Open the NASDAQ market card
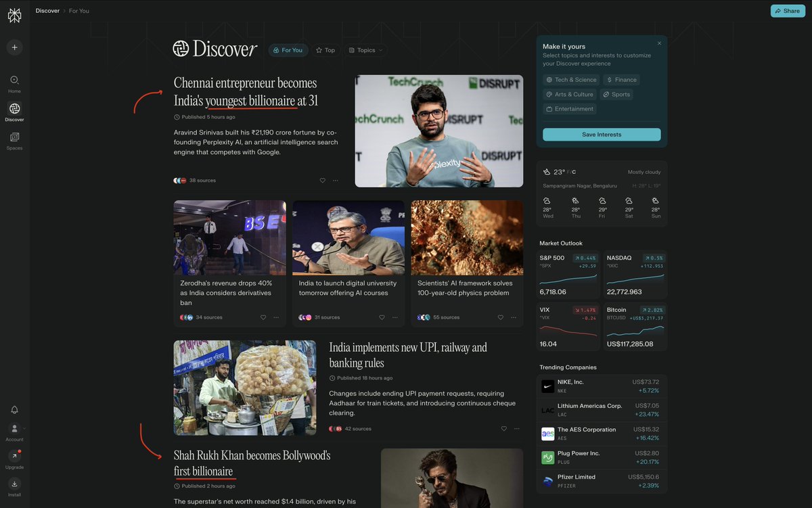This screenshot has height=508, width=812. click(635, 275)
